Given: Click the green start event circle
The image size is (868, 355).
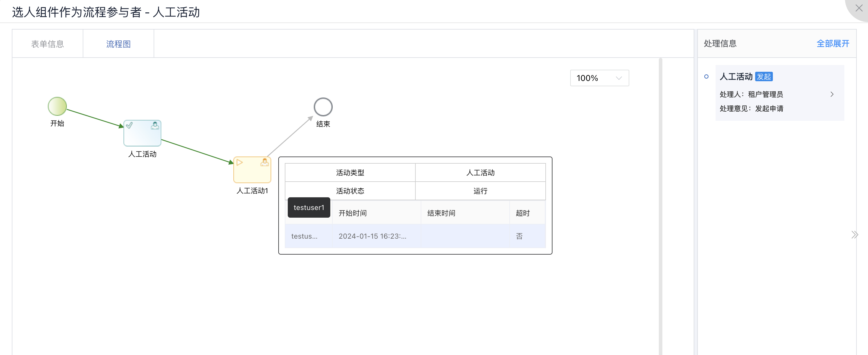Looking at the screenshot, I should [x=57, y=106].
